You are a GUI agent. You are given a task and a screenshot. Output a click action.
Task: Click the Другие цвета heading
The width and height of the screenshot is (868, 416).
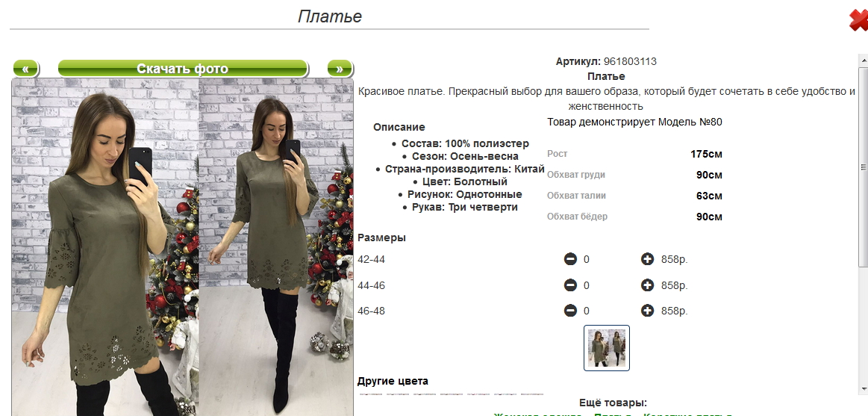click(x=393, y=381)
